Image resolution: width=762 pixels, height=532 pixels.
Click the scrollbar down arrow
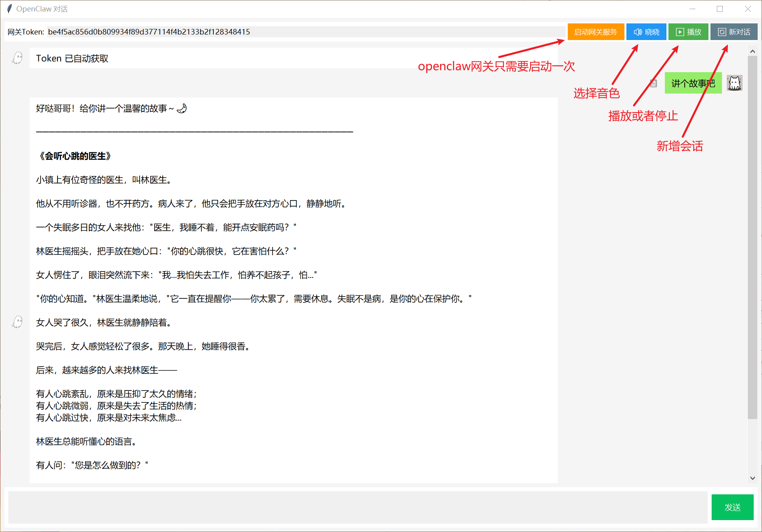[x=752, y=478]
